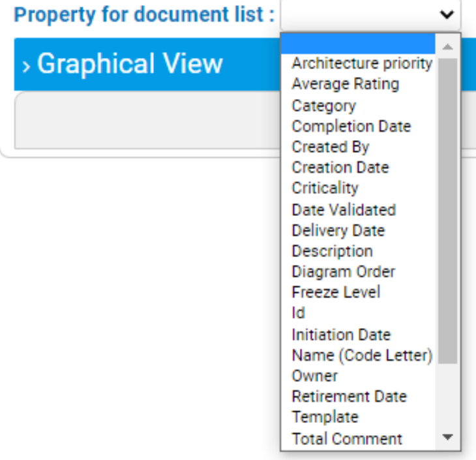
Task: Pick Date Validated option
Action: click(x=343, y=209)
